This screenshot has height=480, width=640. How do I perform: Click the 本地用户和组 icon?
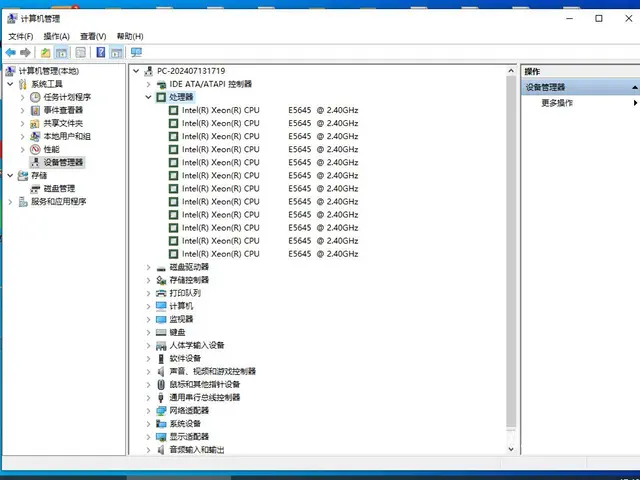[x=35, y=136]
